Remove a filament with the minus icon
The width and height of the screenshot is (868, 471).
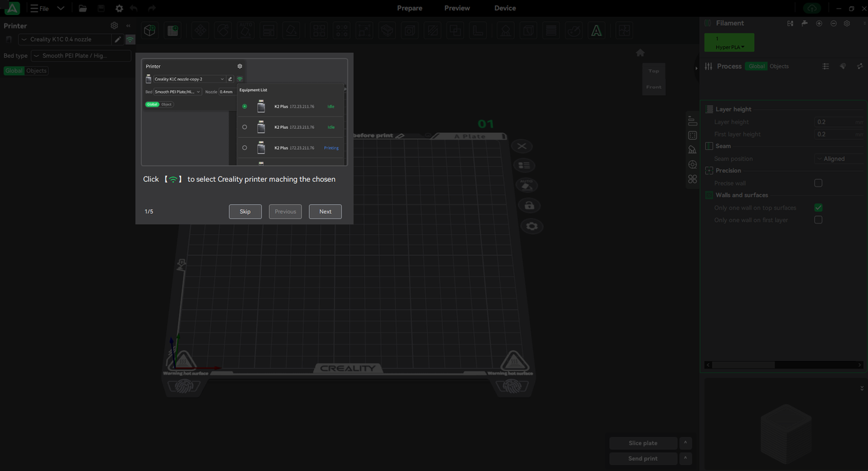tap(833, 23)
